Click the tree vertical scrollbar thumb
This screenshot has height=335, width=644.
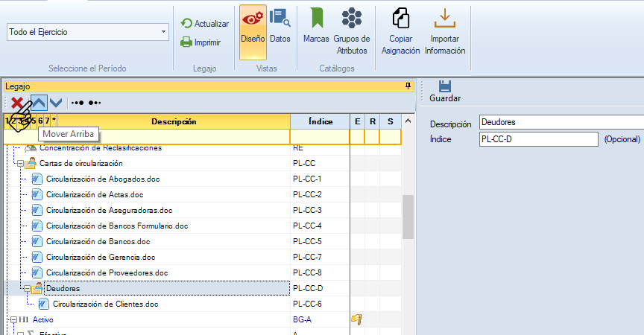click(x=408, y=217)
